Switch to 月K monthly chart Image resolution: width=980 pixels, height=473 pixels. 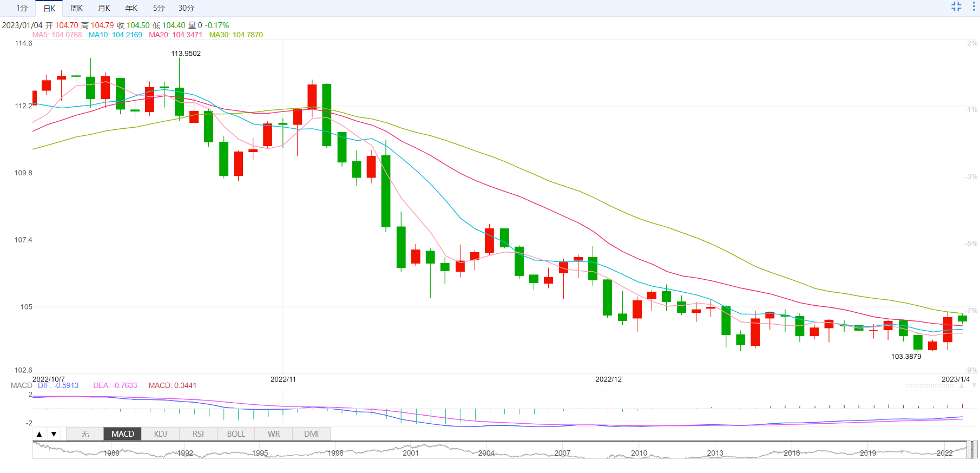pos(104,8)
